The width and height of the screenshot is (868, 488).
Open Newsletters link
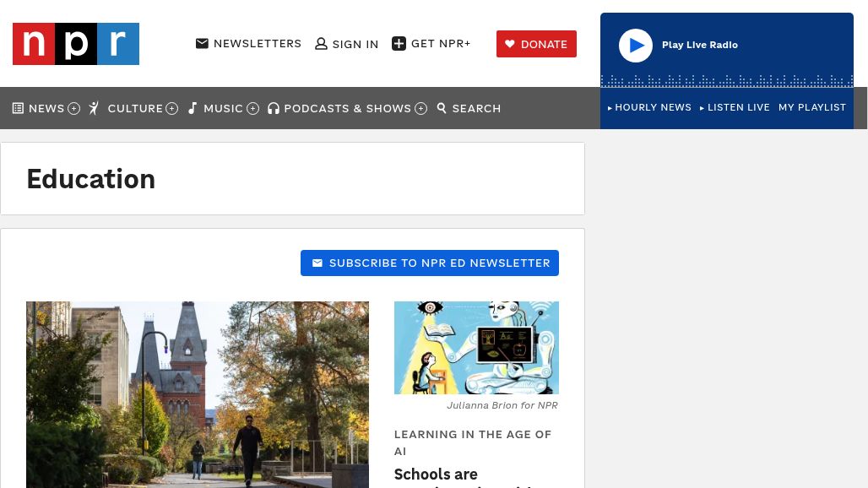tap(258, 43)
